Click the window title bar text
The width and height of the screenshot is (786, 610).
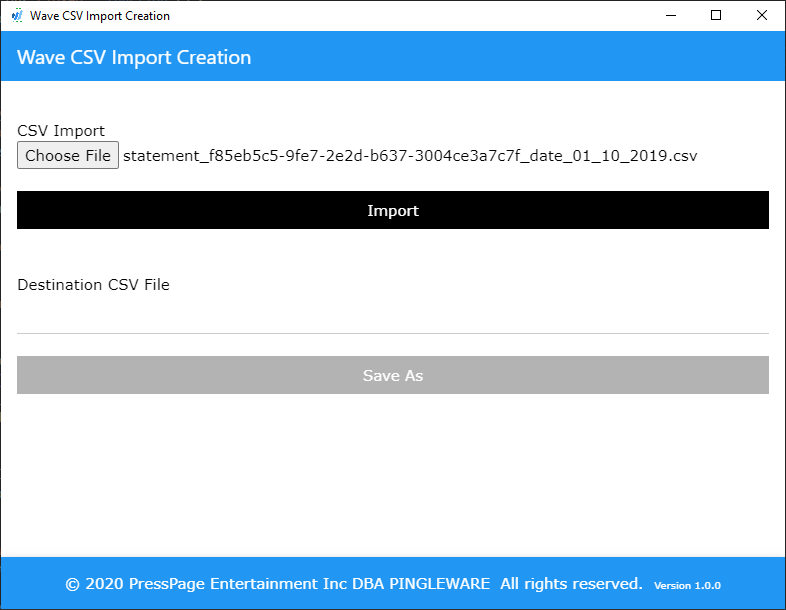point(100,16)
